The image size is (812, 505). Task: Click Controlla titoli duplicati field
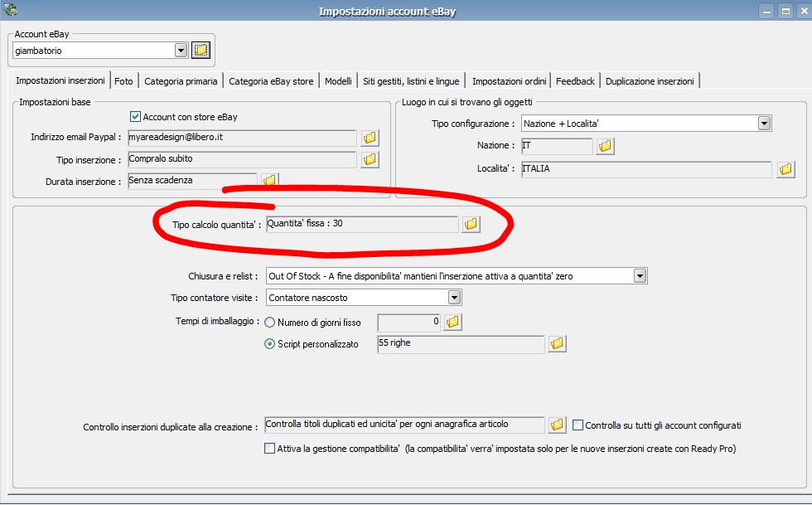[404, 425]
